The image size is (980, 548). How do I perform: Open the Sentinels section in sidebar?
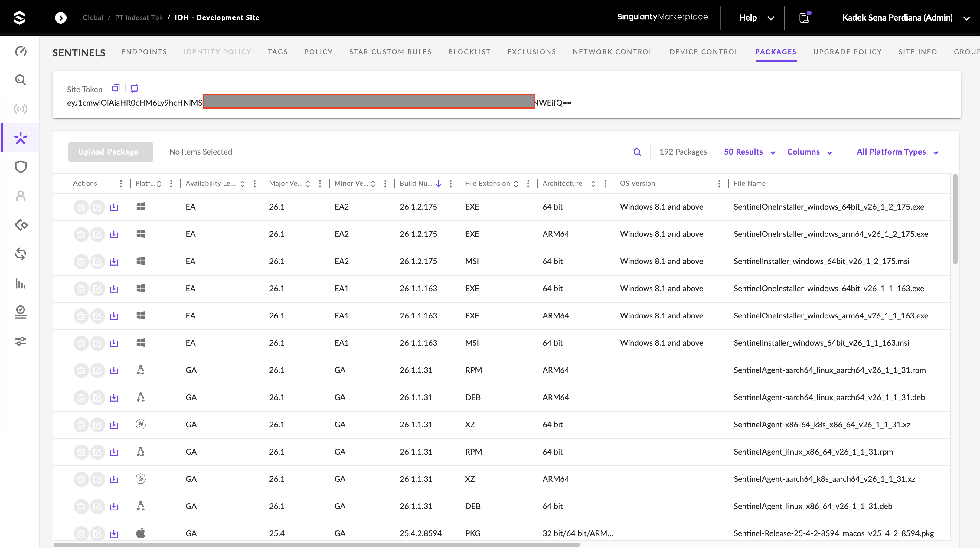pyautogui.click(x=21, y=138)
